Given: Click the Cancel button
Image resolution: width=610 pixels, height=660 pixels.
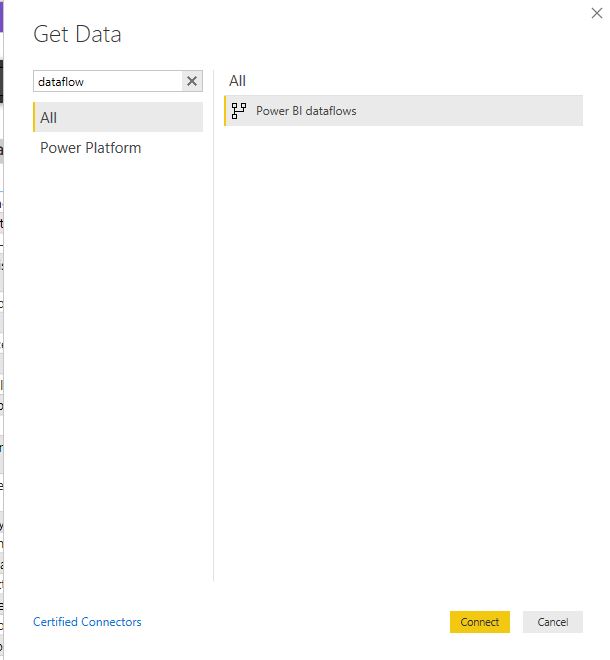Looking at the screenshot, I should [x=553, y=622].
